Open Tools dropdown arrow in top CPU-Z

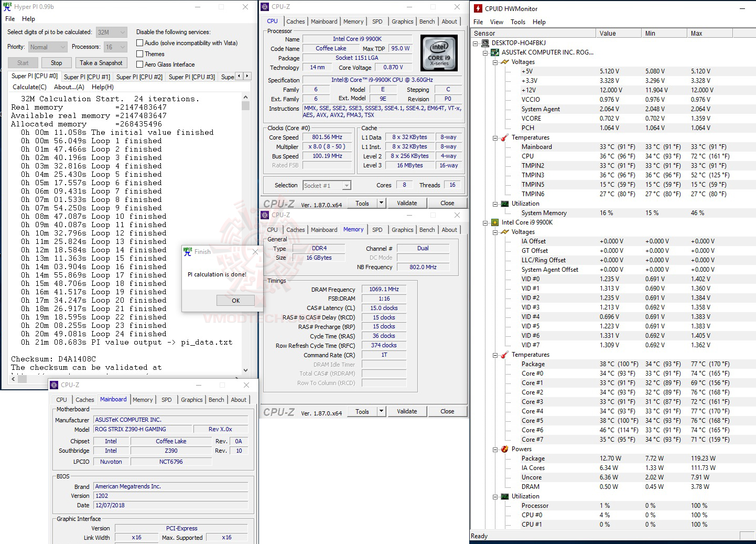(381, 203)
